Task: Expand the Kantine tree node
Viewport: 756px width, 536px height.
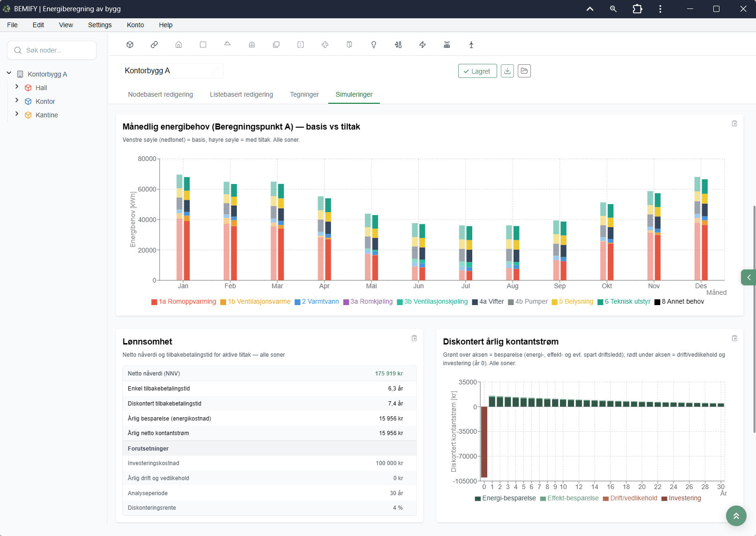Action: click(x=17, y=114)
